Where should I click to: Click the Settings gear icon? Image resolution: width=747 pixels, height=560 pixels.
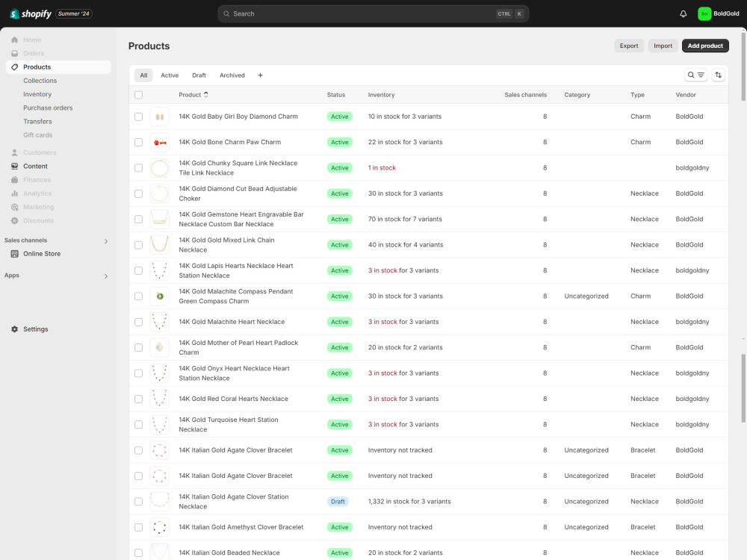tap(15, 329)
